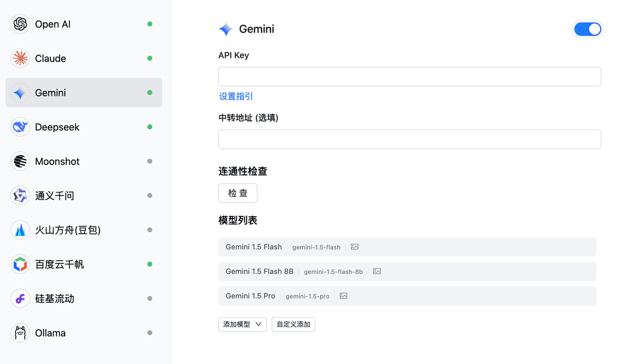
Task: Click the 硅基流动 logo icon
Action: 20,299
